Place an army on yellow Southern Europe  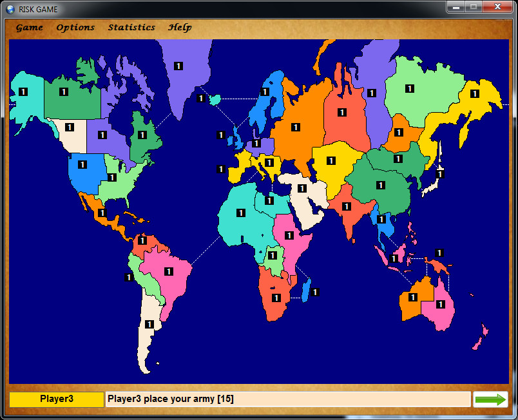coord(269,162)
